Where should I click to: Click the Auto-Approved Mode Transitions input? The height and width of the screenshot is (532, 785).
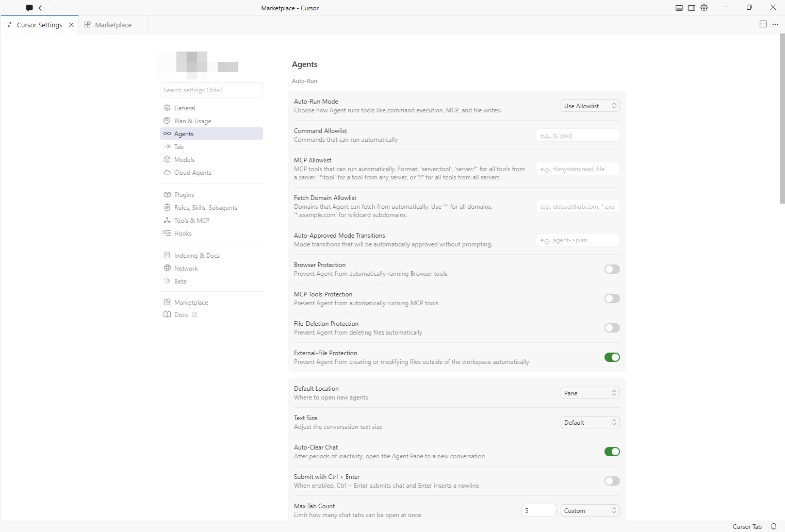pos(578,240)
